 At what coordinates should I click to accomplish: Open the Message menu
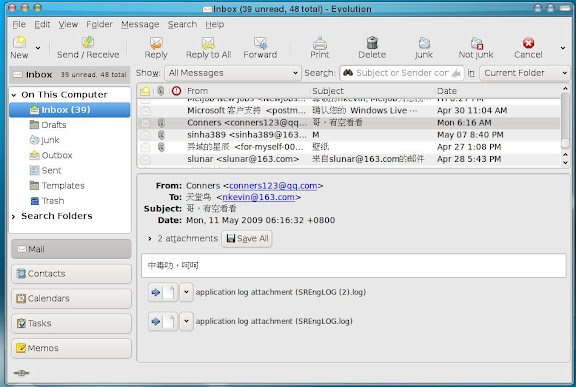coord(140,24)
